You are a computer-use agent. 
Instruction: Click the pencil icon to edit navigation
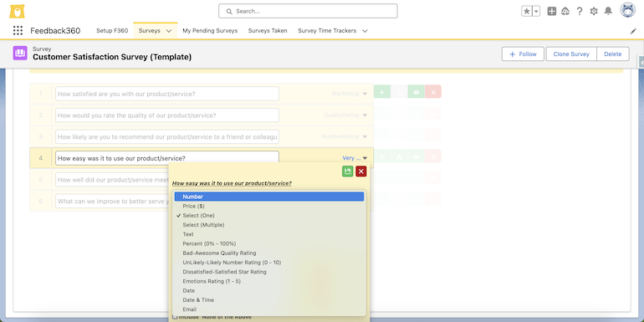(633, 31)
